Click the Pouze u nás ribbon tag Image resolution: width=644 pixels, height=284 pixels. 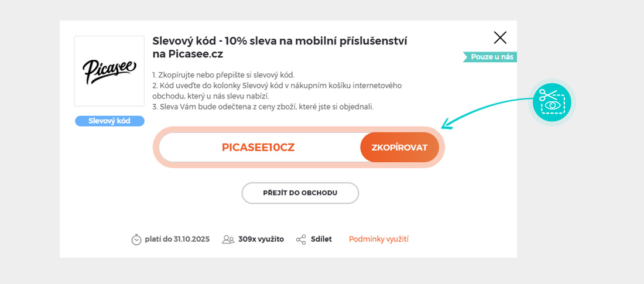491,57
